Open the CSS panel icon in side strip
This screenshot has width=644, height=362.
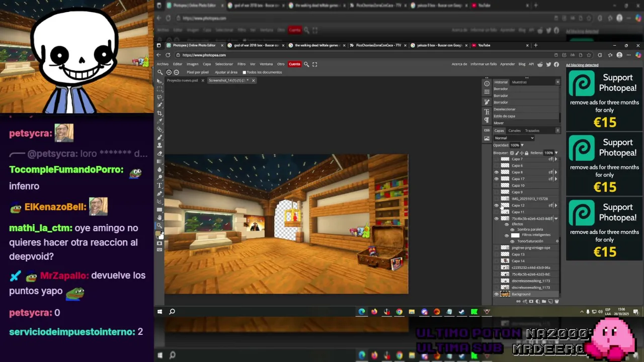point(487,130)
